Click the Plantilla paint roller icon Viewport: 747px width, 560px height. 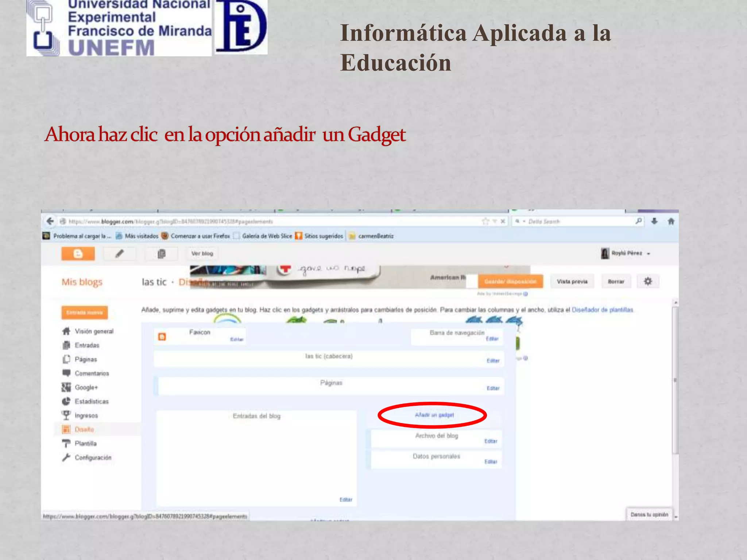pos(66,443)
